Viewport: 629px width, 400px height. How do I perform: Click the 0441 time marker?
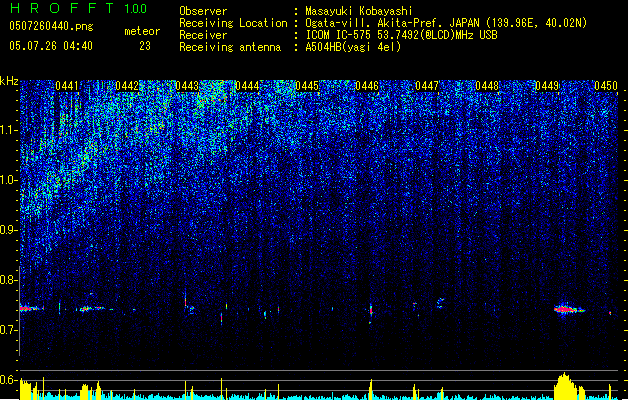[x=67, y=86]
